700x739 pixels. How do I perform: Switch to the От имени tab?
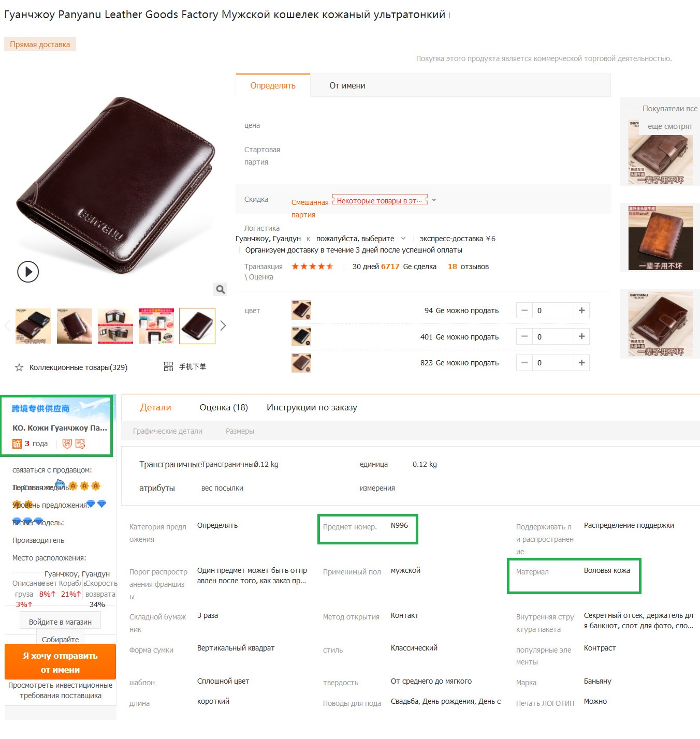347,85
